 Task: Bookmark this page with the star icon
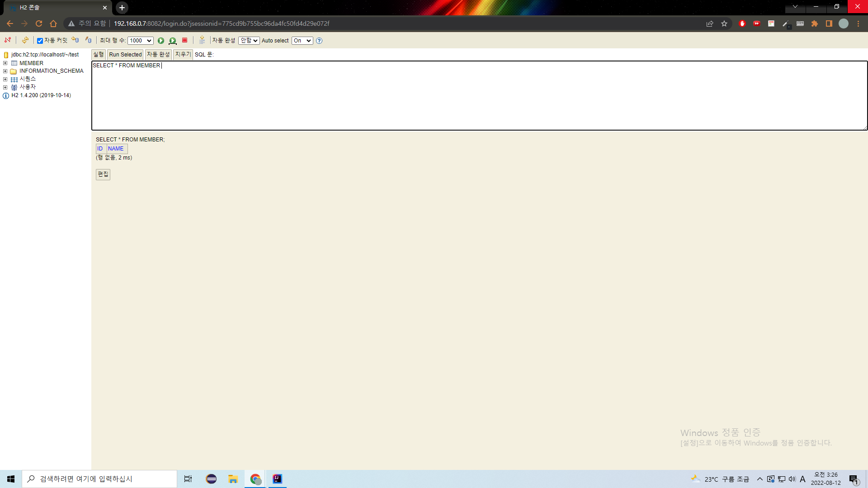click(x=724, y=23)
